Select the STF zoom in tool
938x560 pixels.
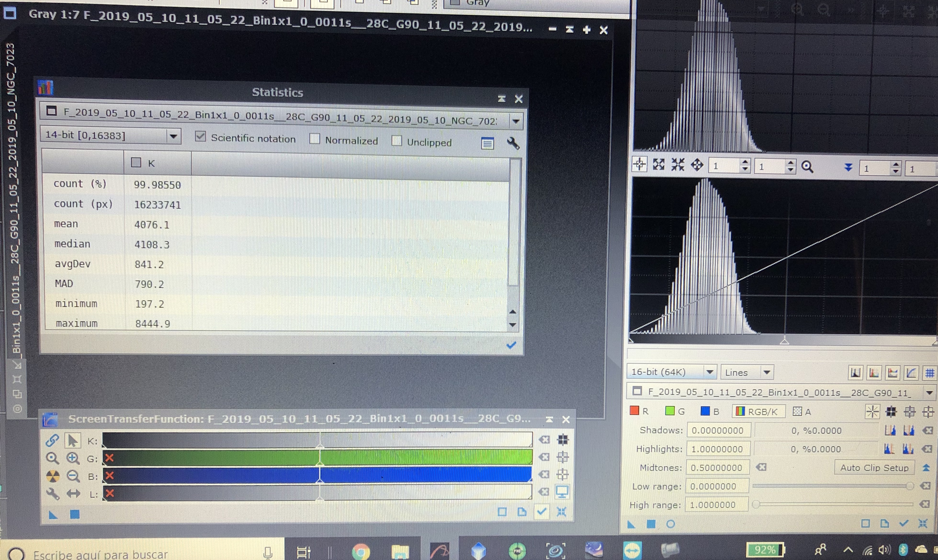coord(73,458)
